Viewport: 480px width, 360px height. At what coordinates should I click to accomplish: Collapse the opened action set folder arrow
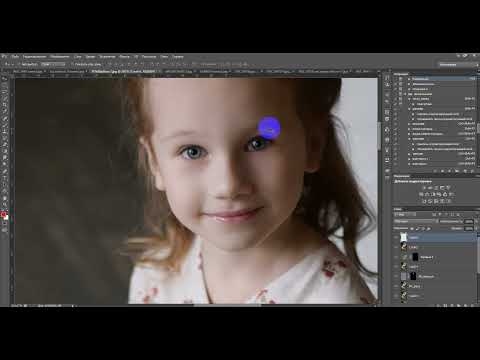point(405,94)
